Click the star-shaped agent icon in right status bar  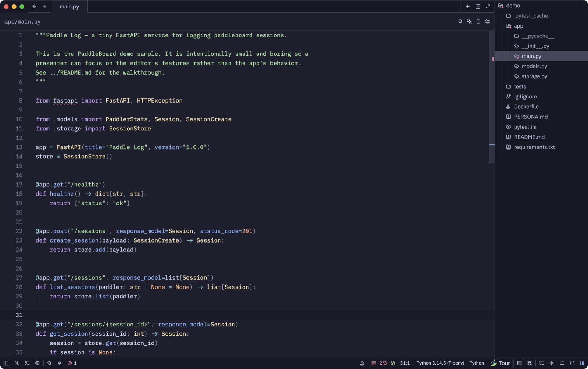tap(552, 363)
